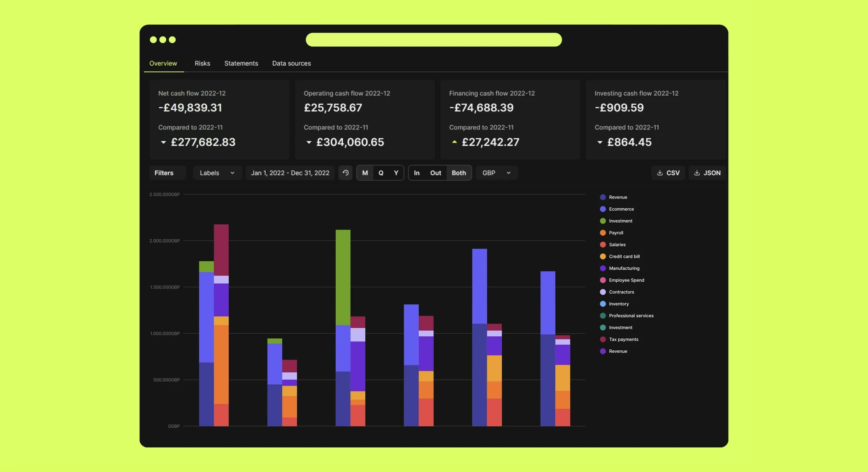Click the green up arrow in Financing card
The image size is (868, 472).
tap(454, 142)
